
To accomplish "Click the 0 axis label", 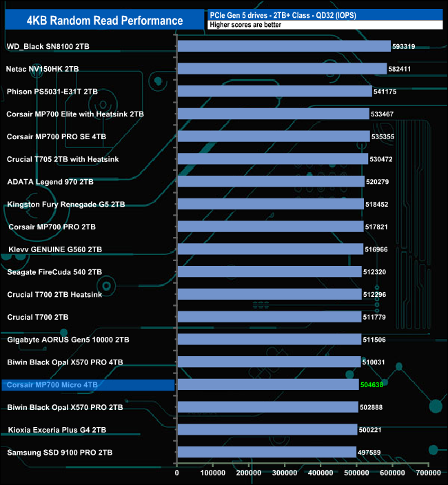I will [x=176, y=473].
